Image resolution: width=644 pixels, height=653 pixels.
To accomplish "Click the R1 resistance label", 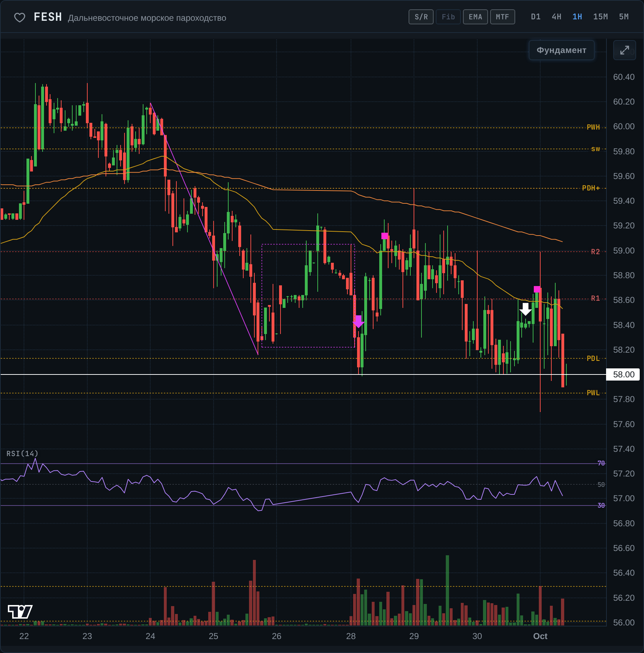I will coord(595,298).
